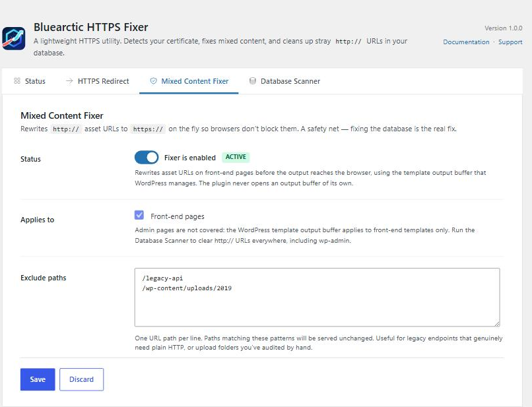Click the database icon beside Database Scanner
This screenshot has height=407, width=532.
pos(252,80)
